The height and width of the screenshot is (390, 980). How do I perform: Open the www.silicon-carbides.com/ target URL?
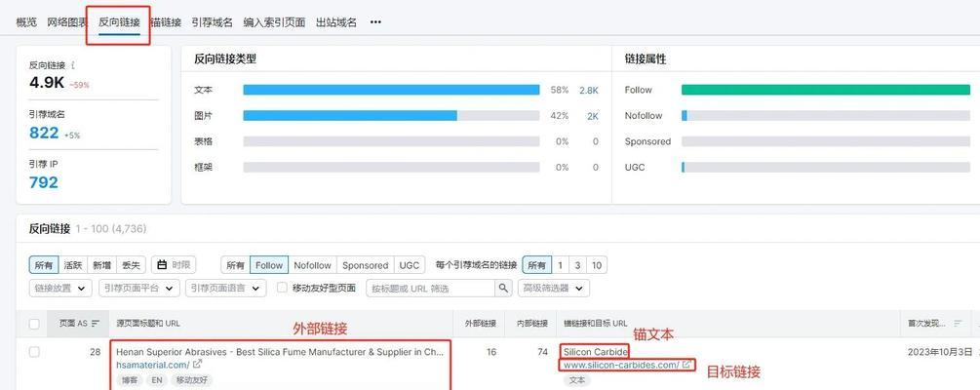click(x=621, y=365)
